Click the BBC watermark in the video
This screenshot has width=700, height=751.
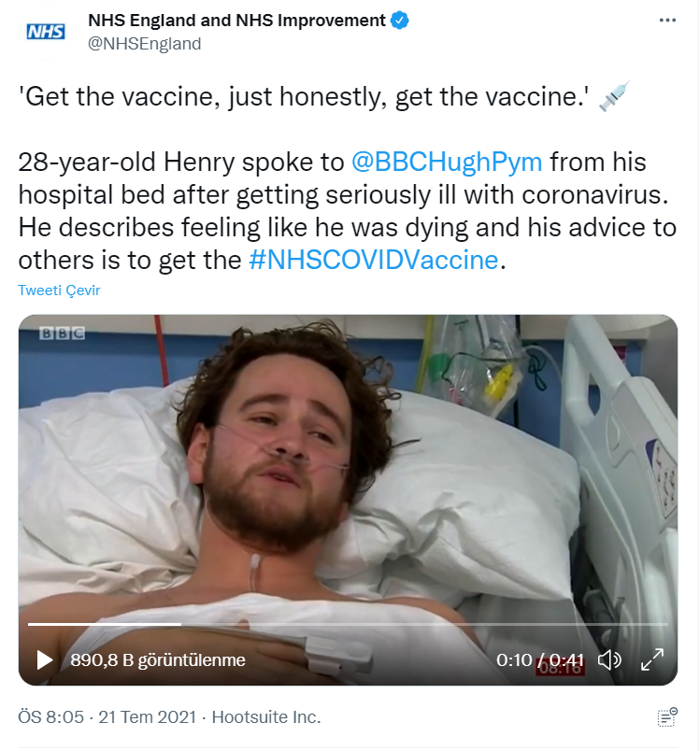pyautogui.click(x=62, y=333)
